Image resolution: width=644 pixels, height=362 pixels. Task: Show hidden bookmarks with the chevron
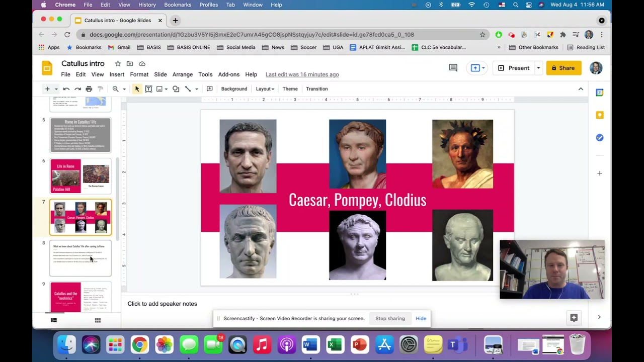pos(499,47)
